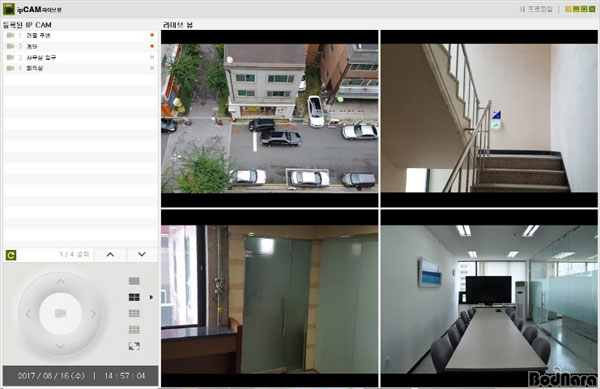Select camera 3 office entrance in list

click(80, 57)
